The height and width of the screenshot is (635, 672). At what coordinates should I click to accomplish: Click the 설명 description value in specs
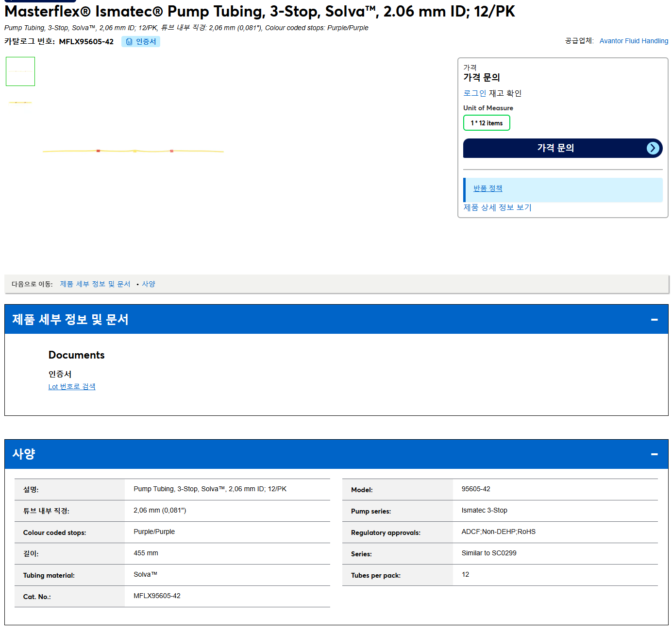pyautogui.click(x=210, y=489)
